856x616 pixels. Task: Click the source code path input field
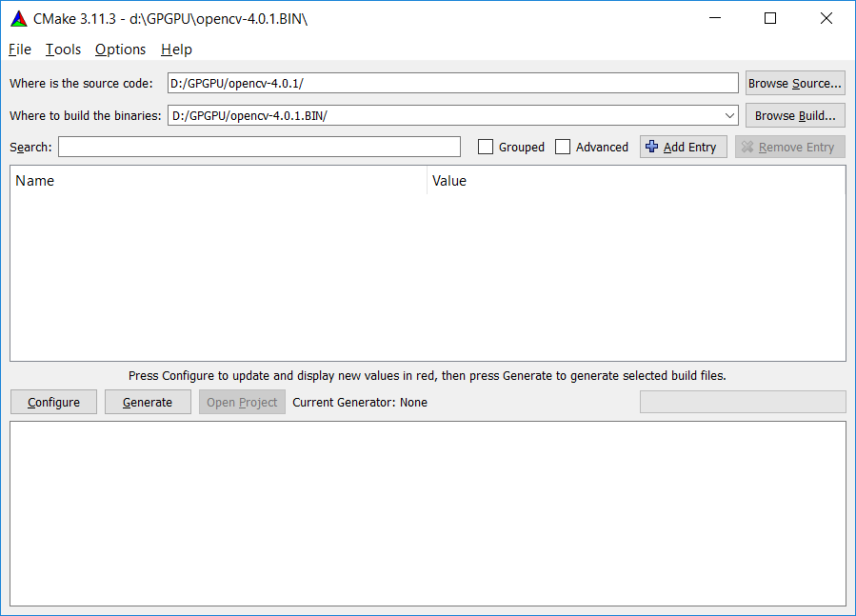tap(452, 83)
